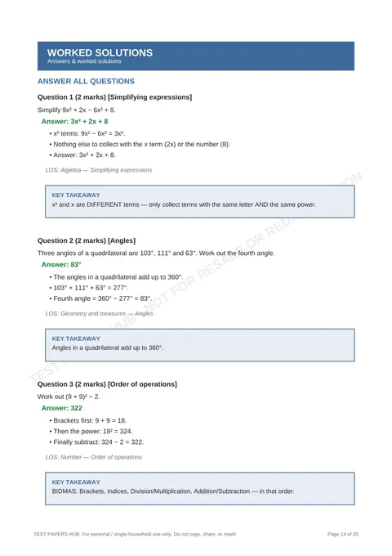This screenshot has height=556, width=392.
Task: Select the answer 3x² + 2x + 8
Action: coord(74,121)
